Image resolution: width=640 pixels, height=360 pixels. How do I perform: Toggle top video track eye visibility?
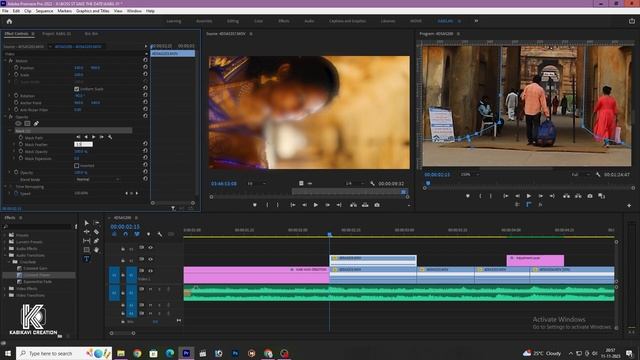151,248
